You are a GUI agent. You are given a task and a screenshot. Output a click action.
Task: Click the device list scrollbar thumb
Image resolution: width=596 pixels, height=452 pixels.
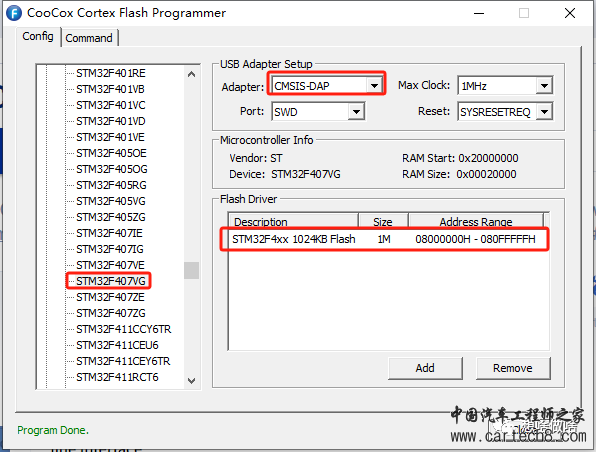pos(192,270)
